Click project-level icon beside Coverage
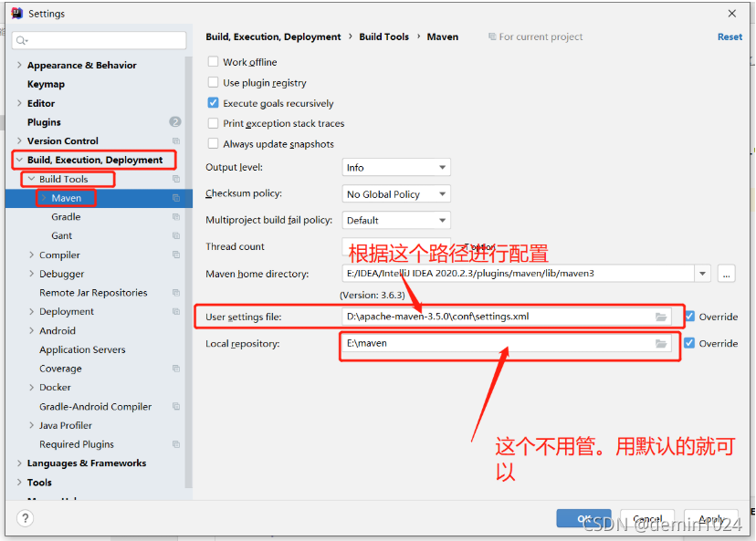Viewport: 756px width, 541px height. 176,369
